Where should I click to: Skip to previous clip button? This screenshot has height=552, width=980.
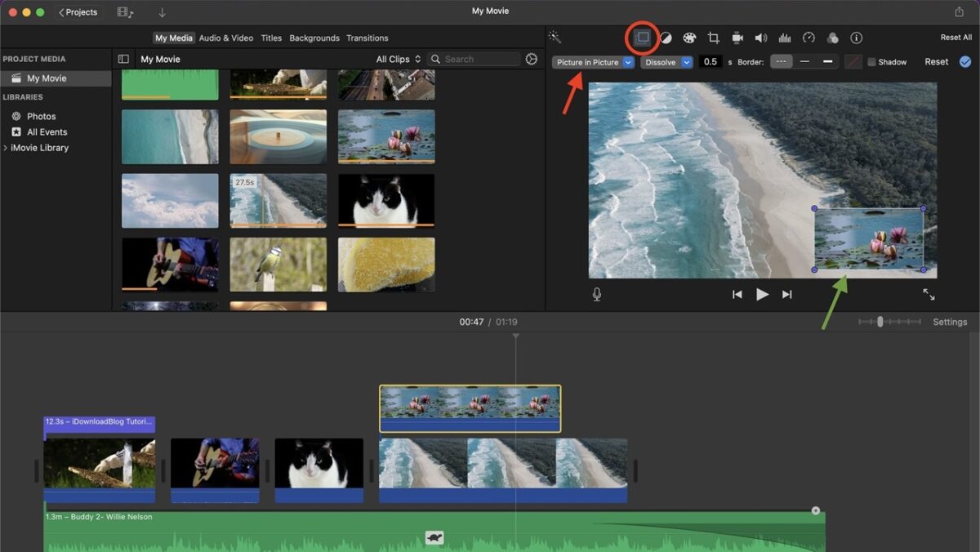(737, 295)
